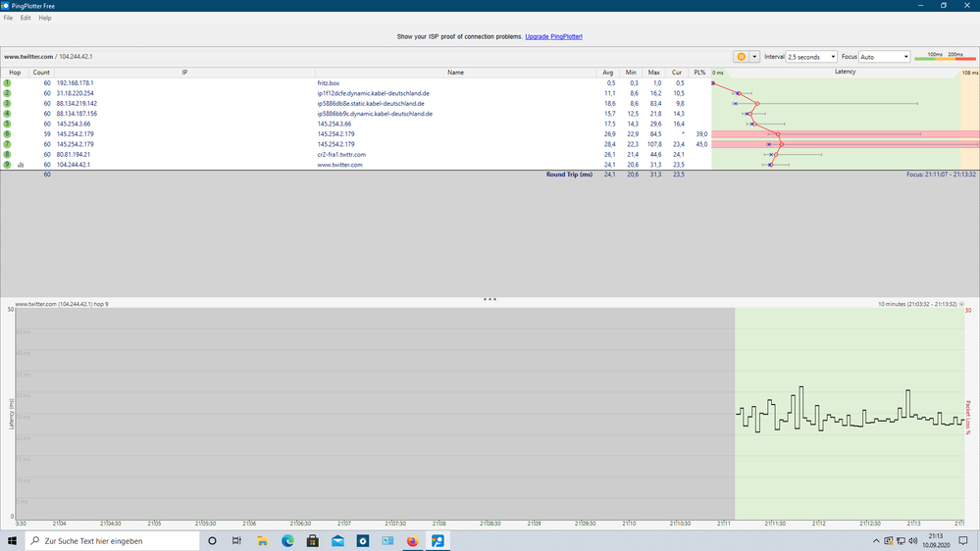Open Task View in taskbar
980x551 pixels.
[236, 541]
